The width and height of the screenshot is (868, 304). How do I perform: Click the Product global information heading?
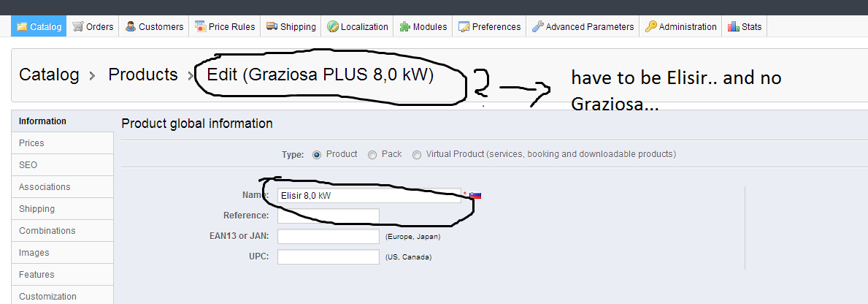197,123
